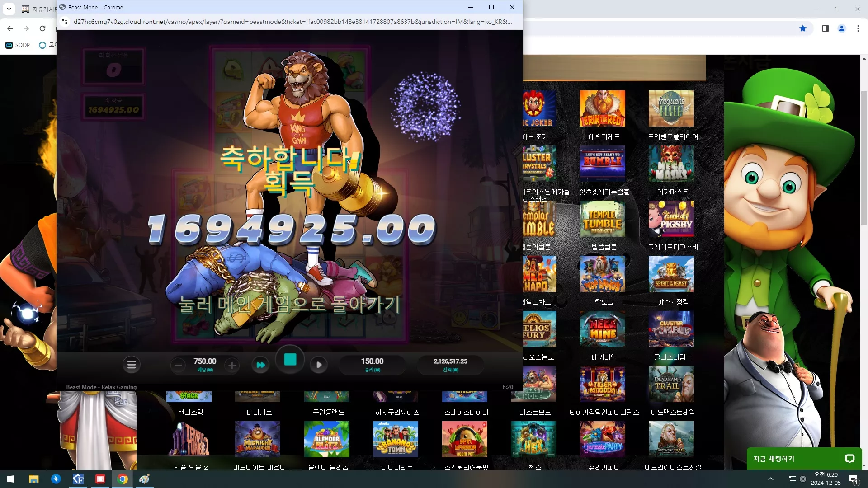Screen dimensions: 868x488
Task: Open Spin Warrior Boom Pot game thumbnail
Action: point(465,439)
